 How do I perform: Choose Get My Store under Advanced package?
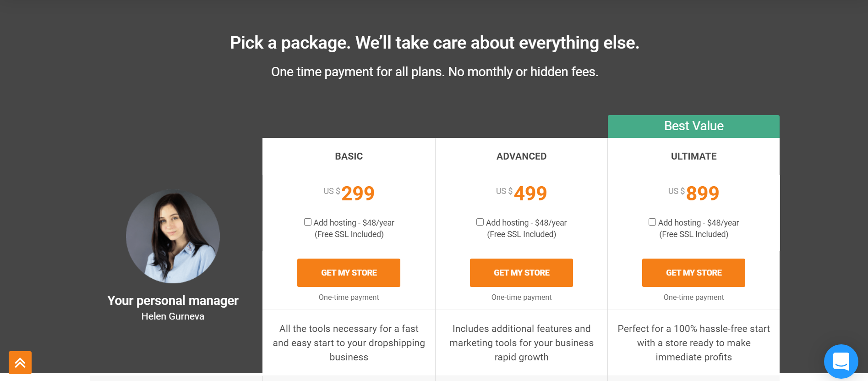tap(521, 273)
